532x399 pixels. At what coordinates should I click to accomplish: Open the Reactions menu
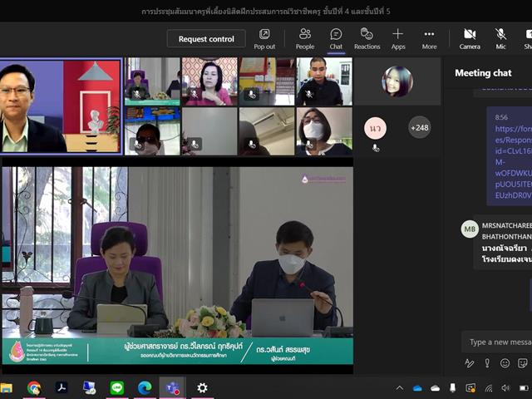tap(367, 39)
